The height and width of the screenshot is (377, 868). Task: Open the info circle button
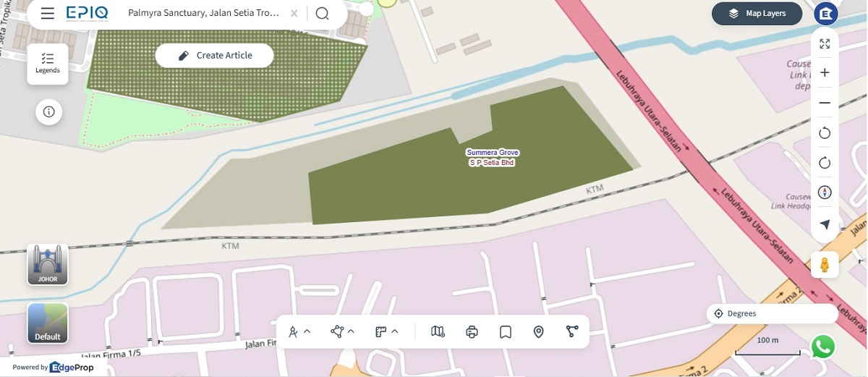[48, 112]
